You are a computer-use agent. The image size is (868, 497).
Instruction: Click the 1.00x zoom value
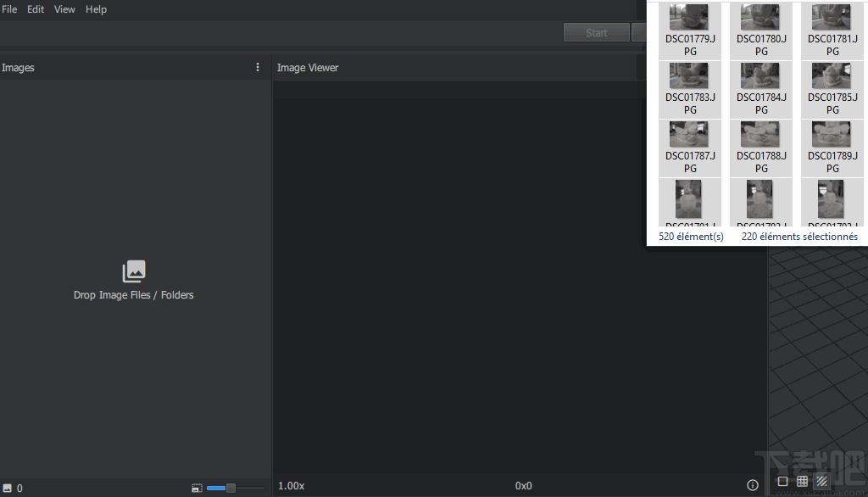292,486
